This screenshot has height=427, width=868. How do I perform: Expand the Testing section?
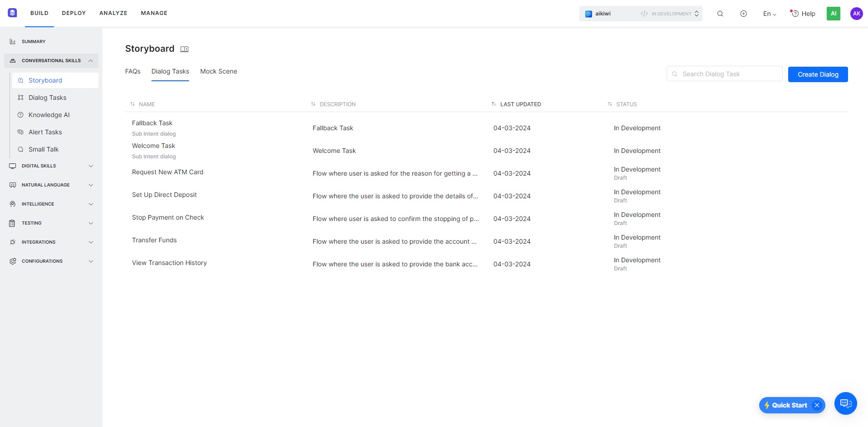(x=91, y=223)
